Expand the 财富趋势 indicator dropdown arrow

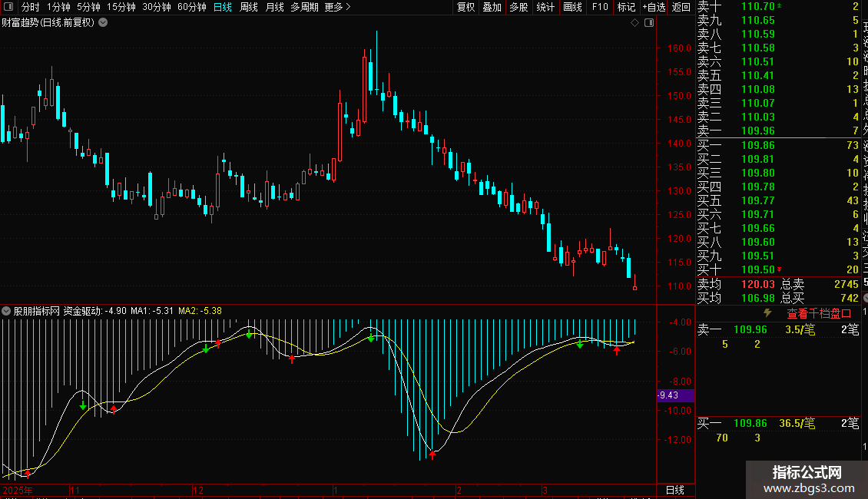pyautogui.click(x=104, y=22)
